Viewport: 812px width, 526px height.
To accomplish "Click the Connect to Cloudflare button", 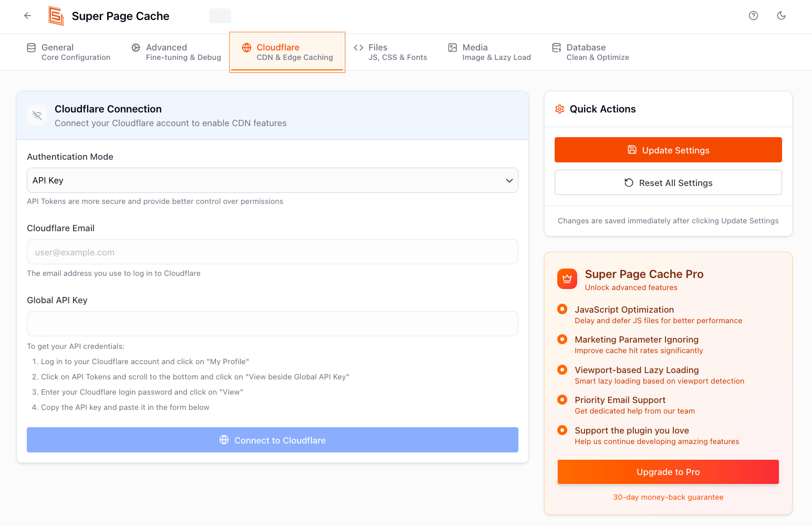I will 273,440.
